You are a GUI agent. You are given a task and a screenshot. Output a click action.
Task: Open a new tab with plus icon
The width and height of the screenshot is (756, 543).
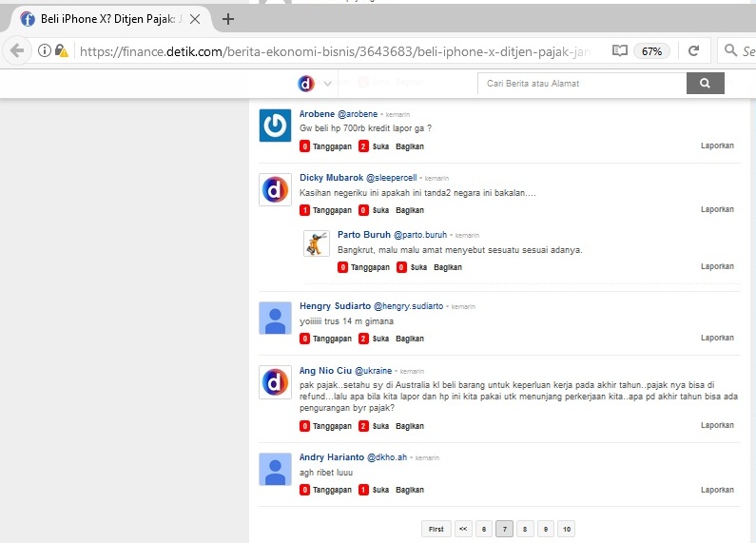(228, 18)
